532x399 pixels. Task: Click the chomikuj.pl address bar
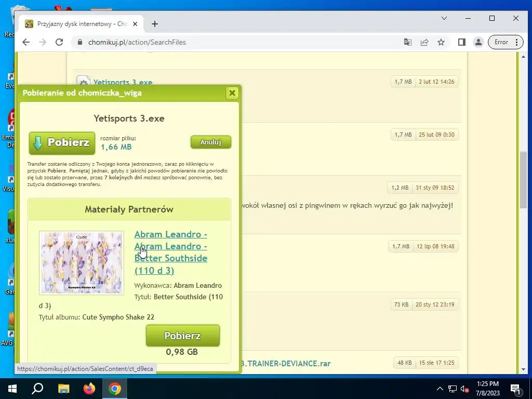pos(237,42)
